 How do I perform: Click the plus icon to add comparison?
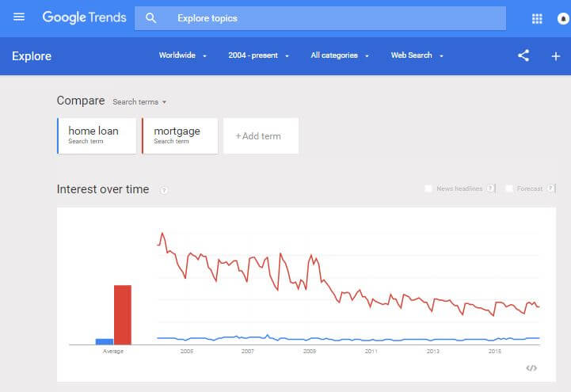pos(555,56)
